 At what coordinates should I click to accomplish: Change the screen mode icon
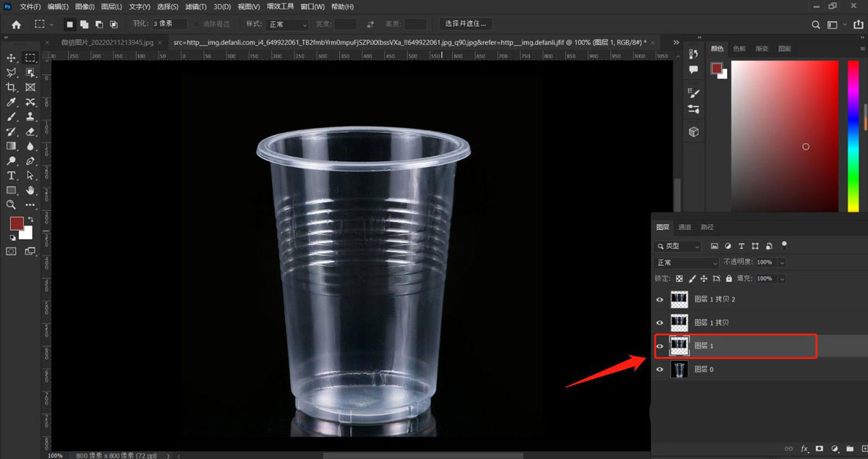point(30,252)
